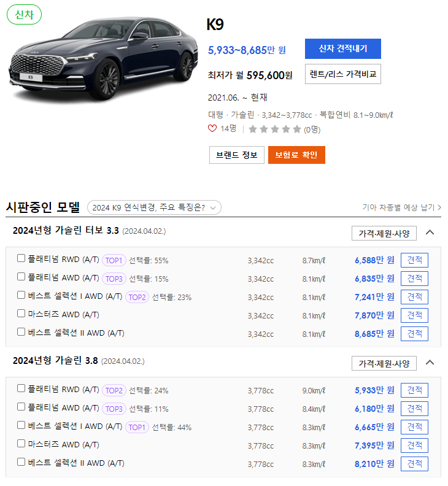Open 브랜드 정보 button
Viewport: 448px width, 486px height.
(236, 155)
